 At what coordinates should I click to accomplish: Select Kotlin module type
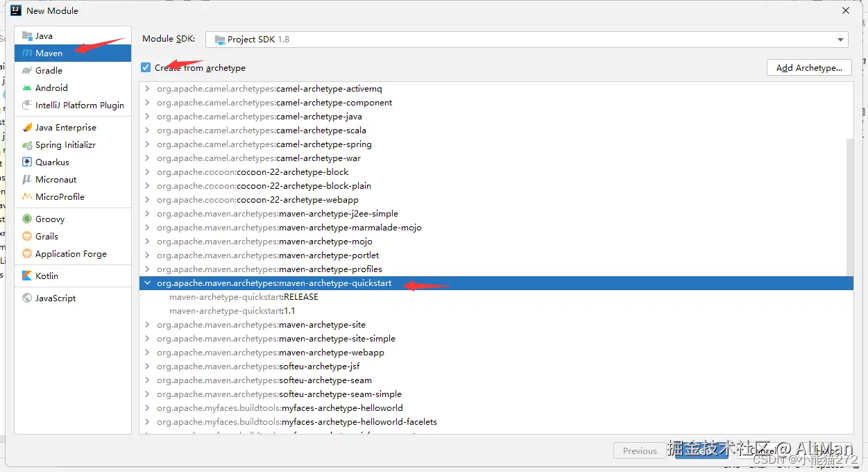coord(73,276)
